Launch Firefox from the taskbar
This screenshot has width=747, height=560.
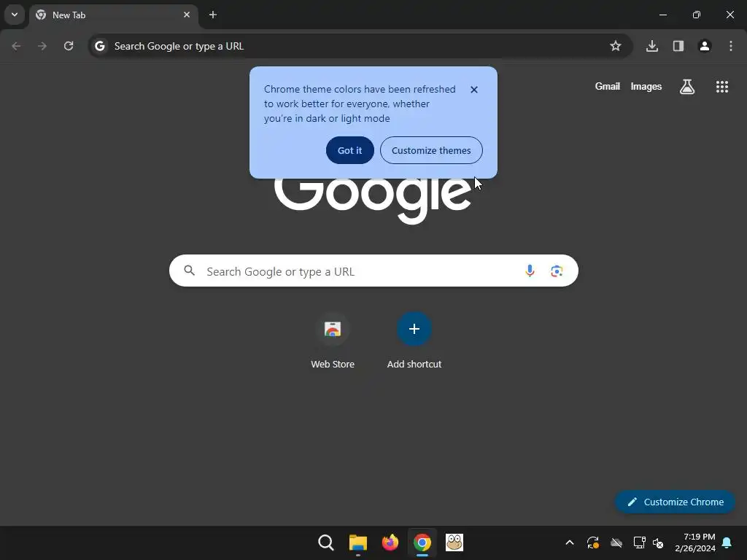click(390, 542)
